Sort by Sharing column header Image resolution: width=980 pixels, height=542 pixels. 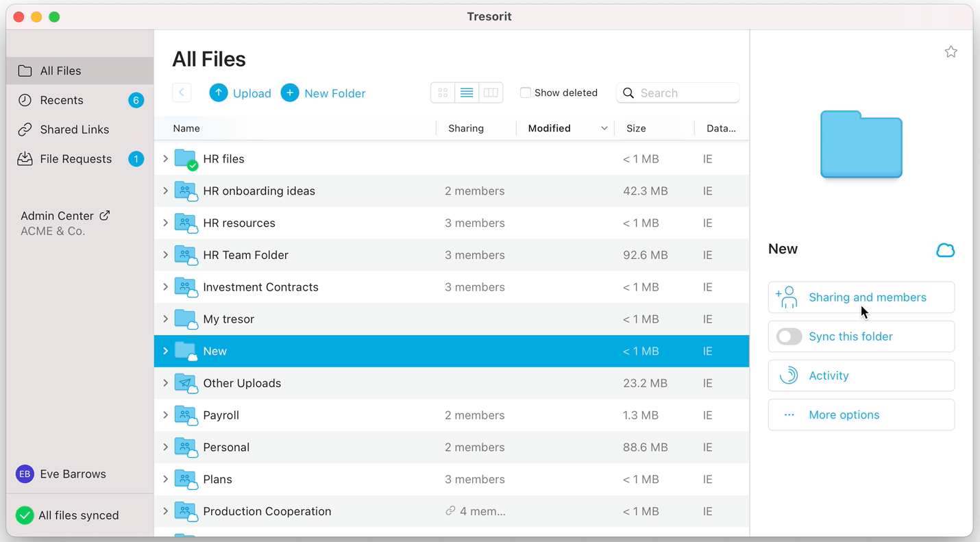point(466,128)
